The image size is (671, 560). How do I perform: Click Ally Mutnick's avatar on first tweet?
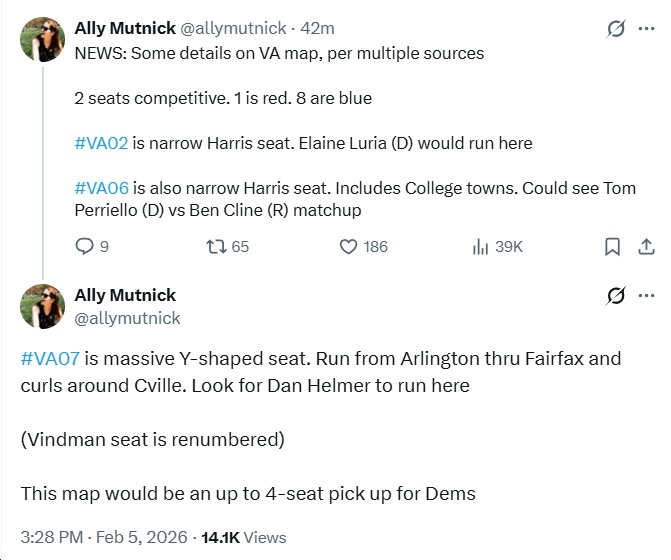click(41, 39)
